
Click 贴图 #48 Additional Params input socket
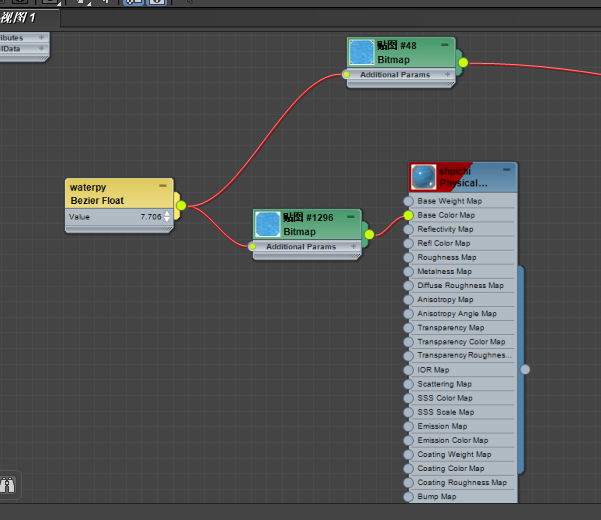coord(346,75)
